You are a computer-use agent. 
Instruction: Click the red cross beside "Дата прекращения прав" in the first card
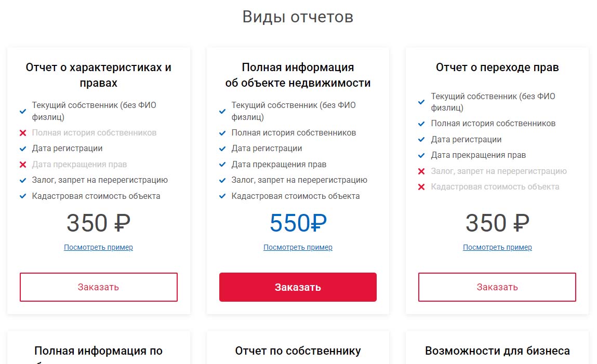coord(23,165)
